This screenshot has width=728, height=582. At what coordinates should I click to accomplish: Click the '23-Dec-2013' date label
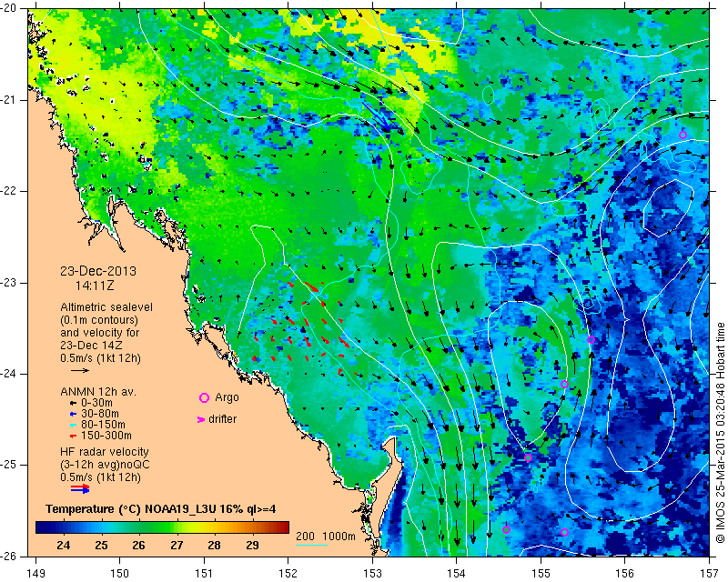tap(98, 271)
